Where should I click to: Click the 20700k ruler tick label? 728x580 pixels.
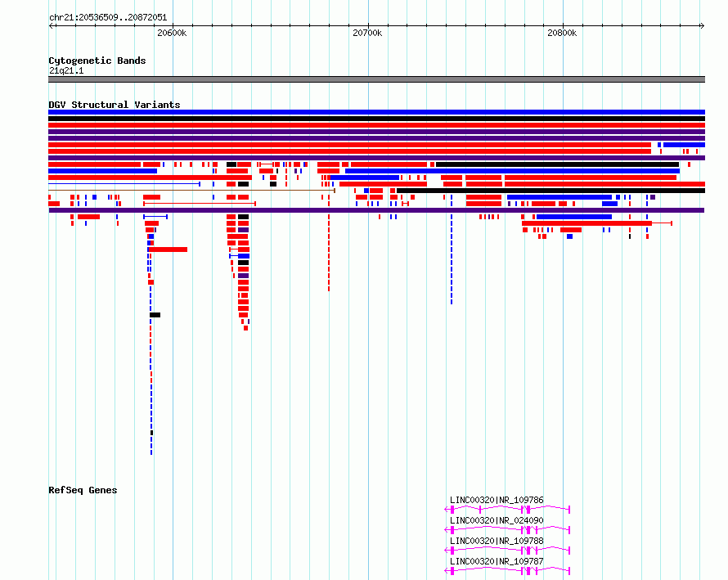pyautogui.click(x=367, y=33)
